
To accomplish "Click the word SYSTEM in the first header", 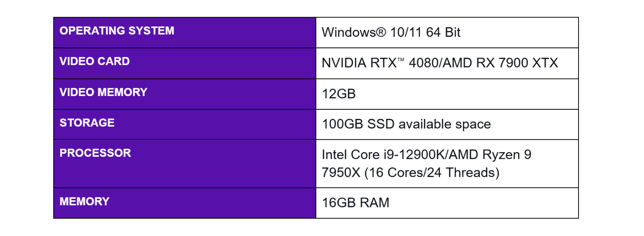I will [x=151, y=31].
